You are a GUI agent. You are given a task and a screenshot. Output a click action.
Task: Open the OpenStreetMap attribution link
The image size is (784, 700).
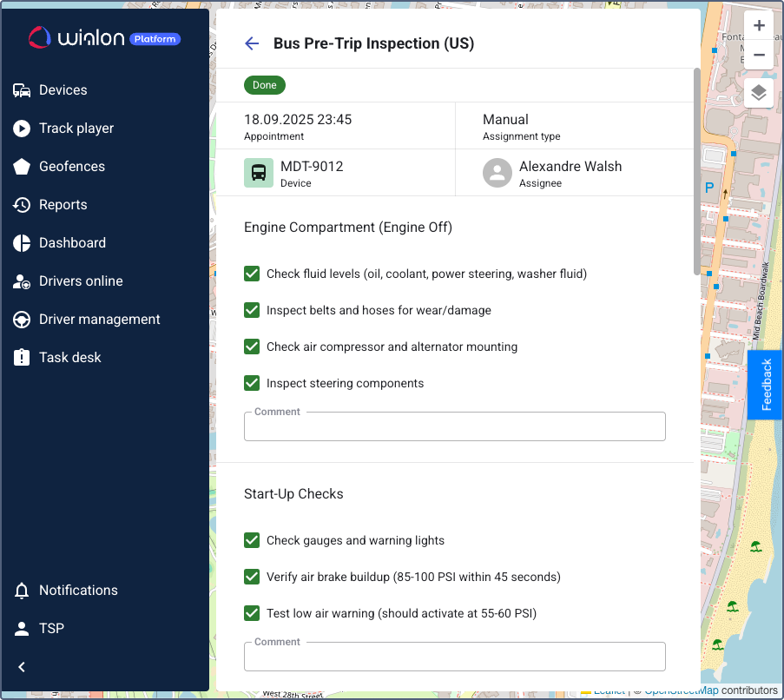(x=682, y=691)
